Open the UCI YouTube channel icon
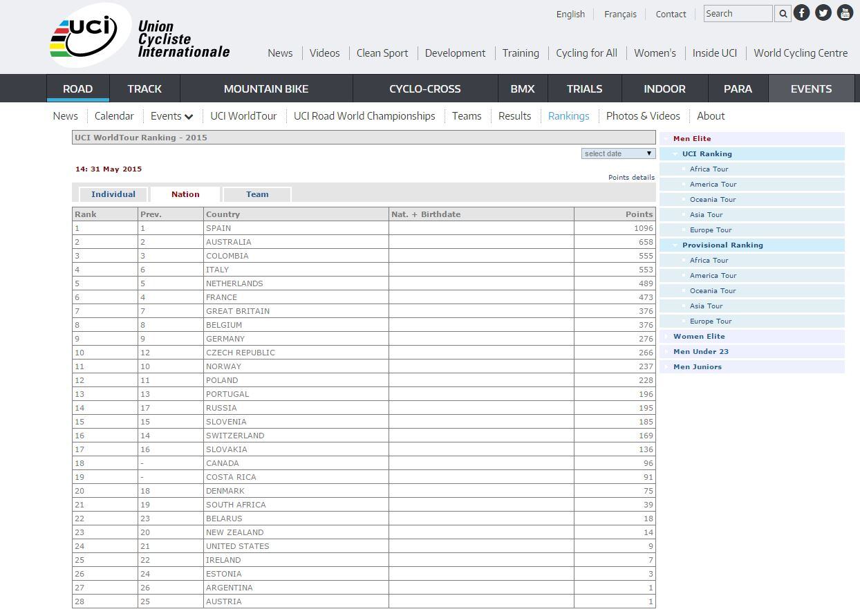This screenshot has width=860, height=616. (x=845, y=13)
